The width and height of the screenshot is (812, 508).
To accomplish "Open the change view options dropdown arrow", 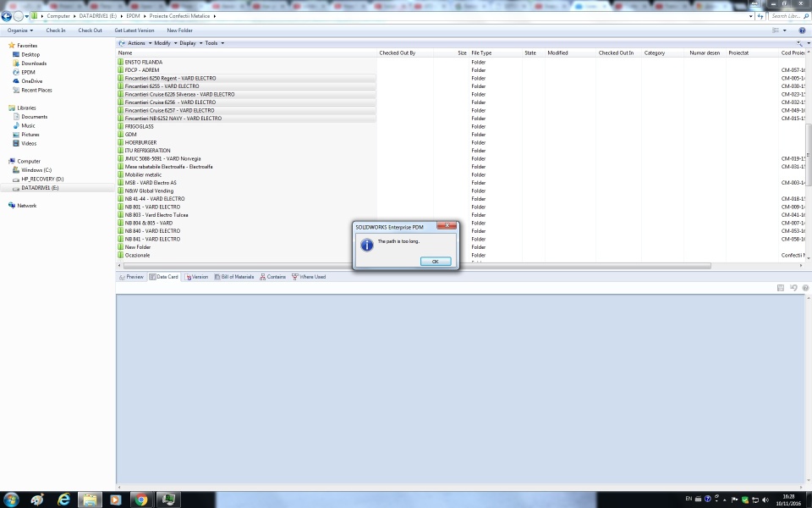I will pyautogui.click(x=785, y=30).
